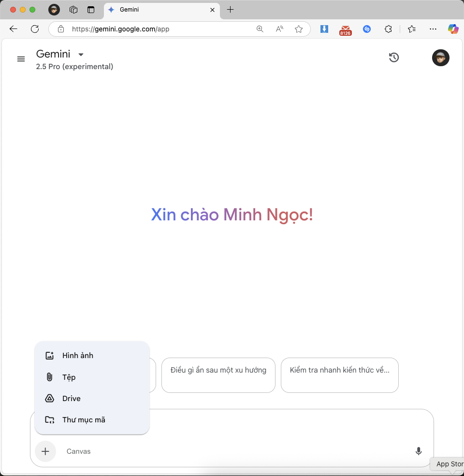
Task: Add this page to favorites star
Action: tap(299, 29)
